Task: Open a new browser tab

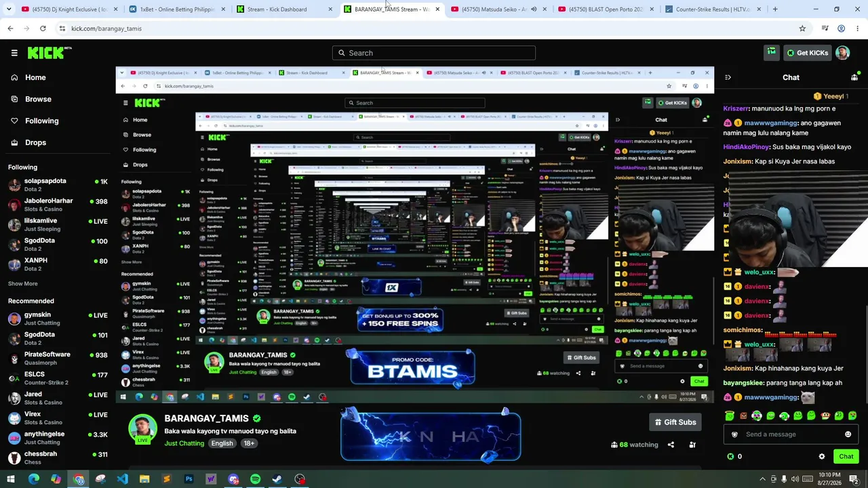Action: tap(775, 9)
